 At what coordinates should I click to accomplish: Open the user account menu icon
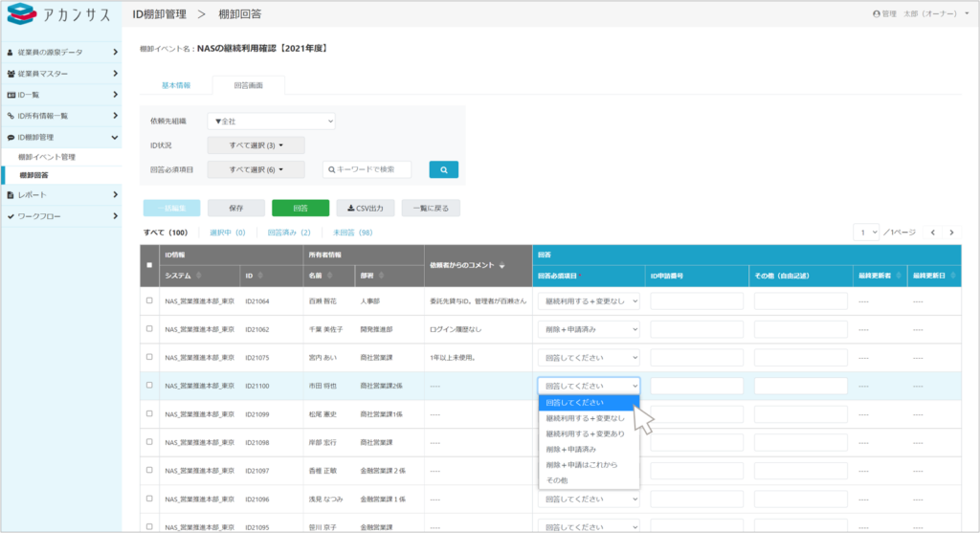tap(877, 14)
